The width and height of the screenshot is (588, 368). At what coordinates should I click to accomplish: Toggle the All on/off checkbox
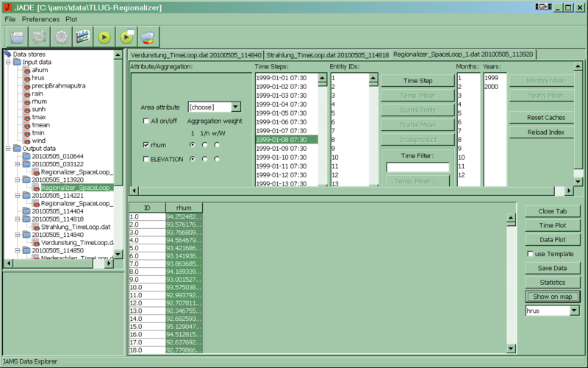point(146,121)
